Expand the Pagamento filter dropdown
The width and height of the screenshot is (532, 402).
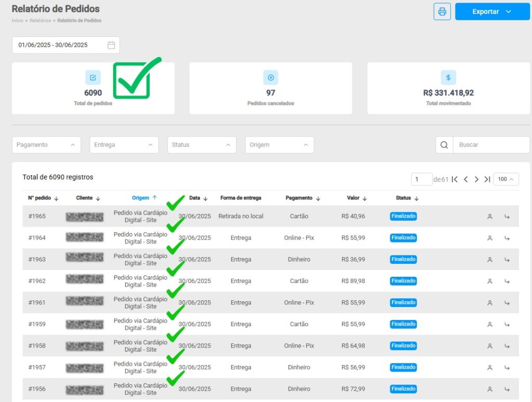click(x=46, y=145)
